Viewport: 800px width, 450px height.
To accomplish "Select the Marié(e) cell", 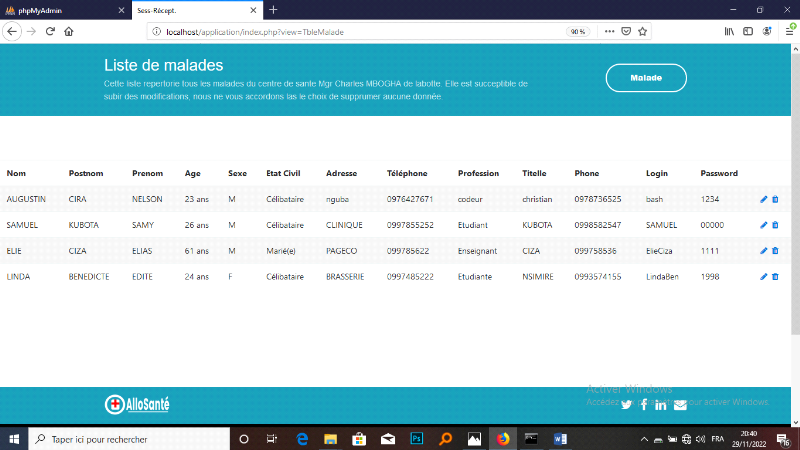I will point(281,251).
